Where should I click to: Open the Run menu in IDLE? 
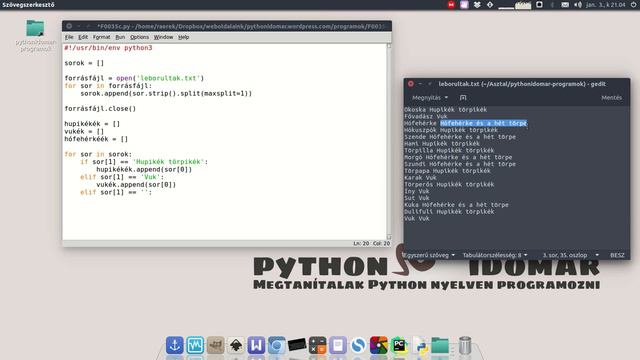click(x=120, y=37)
